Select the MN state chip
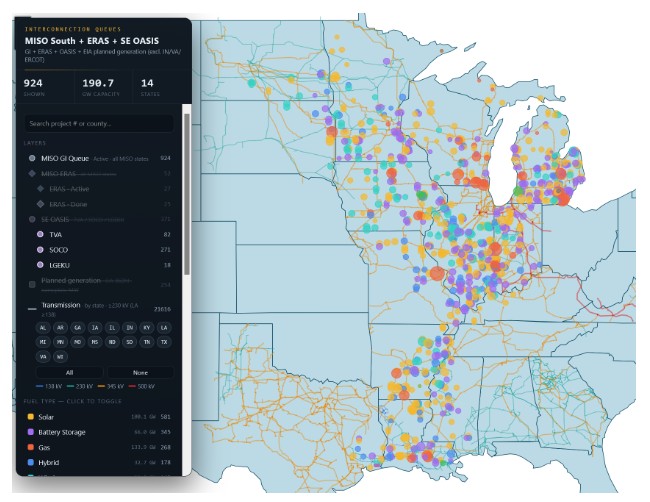 [61, 342]
